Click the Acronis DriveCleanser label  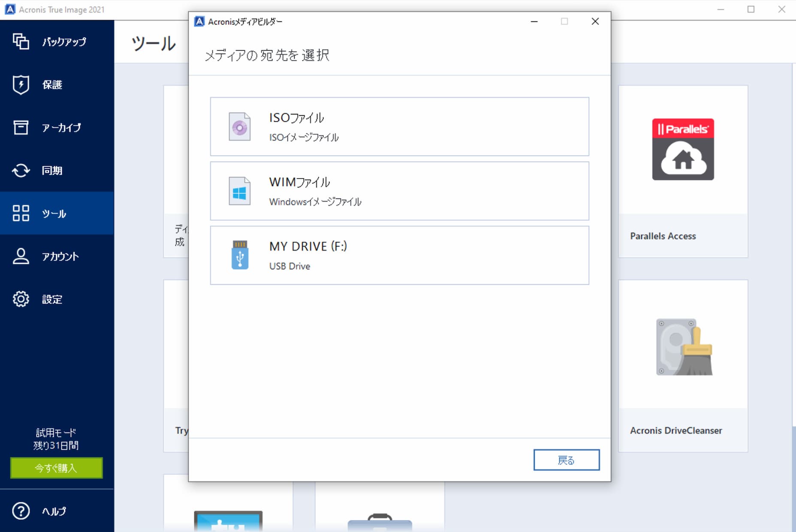(676, 430)
